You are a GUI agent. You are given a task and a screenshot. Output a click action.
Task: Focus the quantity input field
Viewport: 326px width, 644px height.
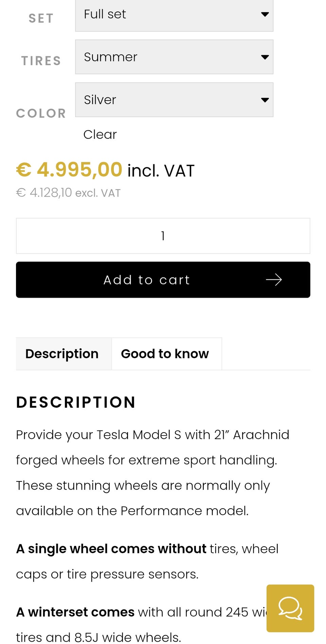pos(163,236)
